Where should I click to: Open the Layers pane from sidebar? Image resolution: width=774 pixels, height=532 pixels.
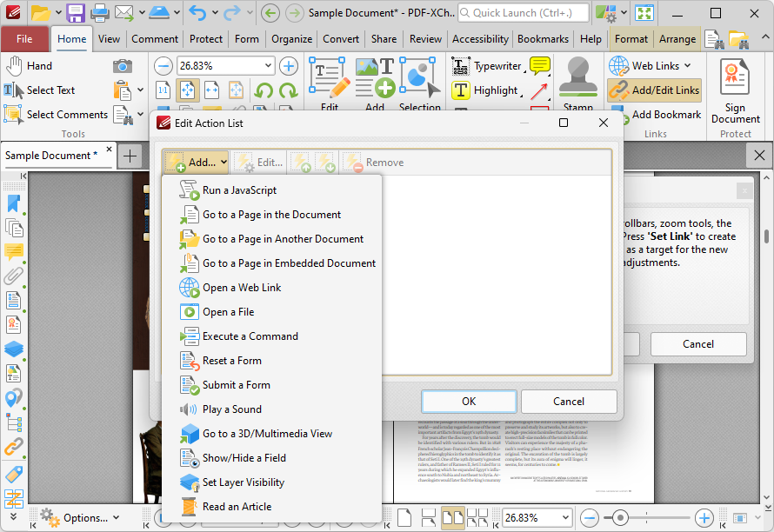tap(14, 349)
